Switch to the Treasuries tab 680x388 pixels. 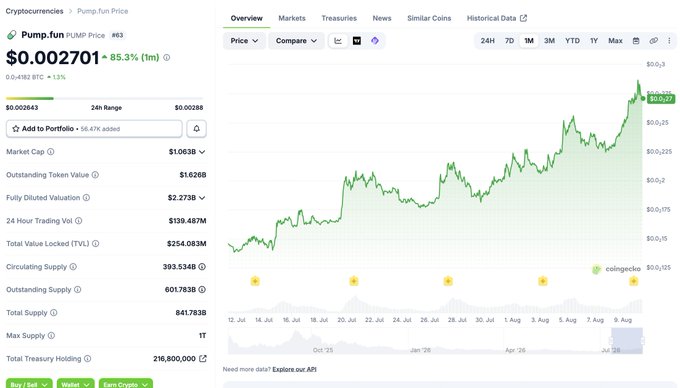339,18
